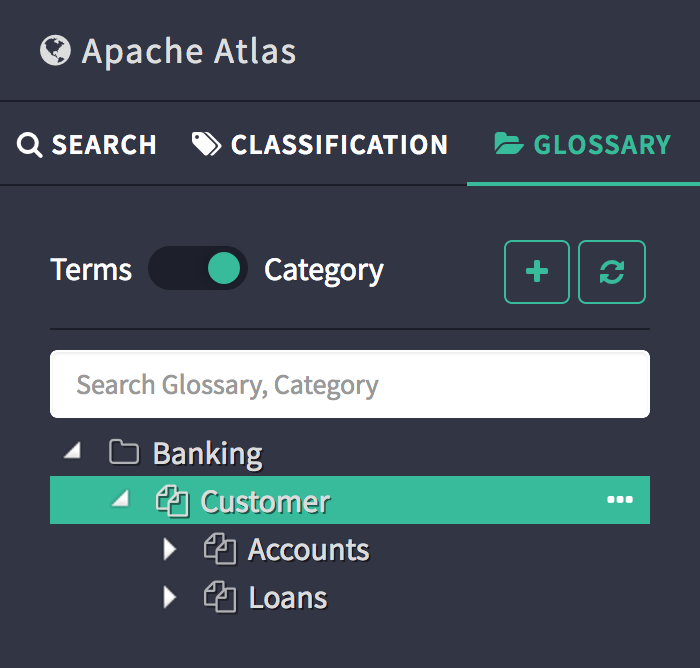700x668 pixels.
Task: Click the Accounts category icon
Action: (219, 549)
